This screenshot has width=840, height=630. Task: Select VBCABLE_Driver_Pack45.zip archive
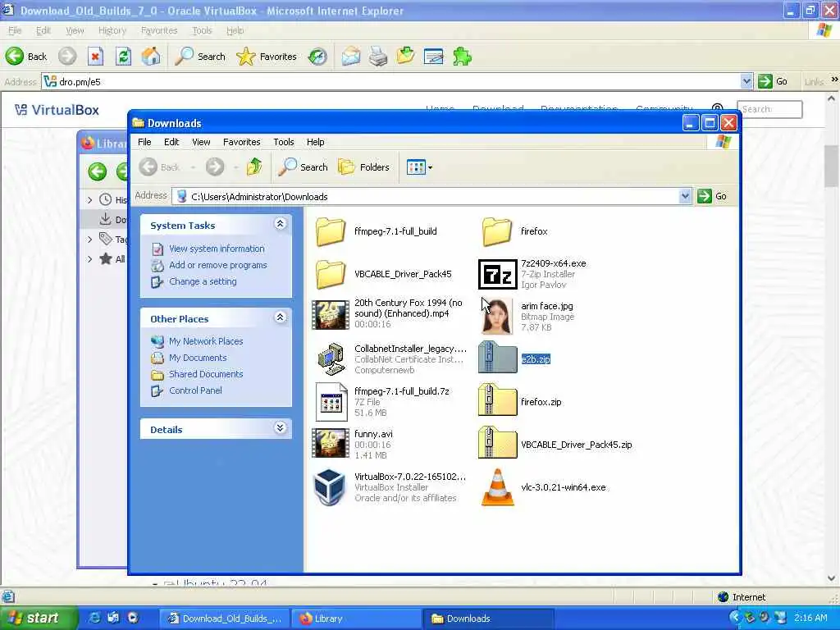click(497, 444)
